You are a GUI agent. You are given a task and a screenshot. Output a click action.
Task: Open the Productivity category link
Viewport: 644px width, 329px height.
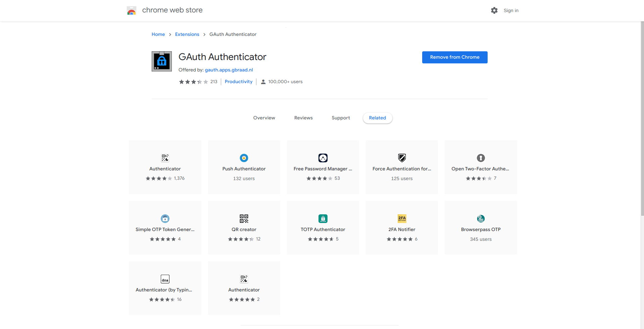[x=239, y=81]
